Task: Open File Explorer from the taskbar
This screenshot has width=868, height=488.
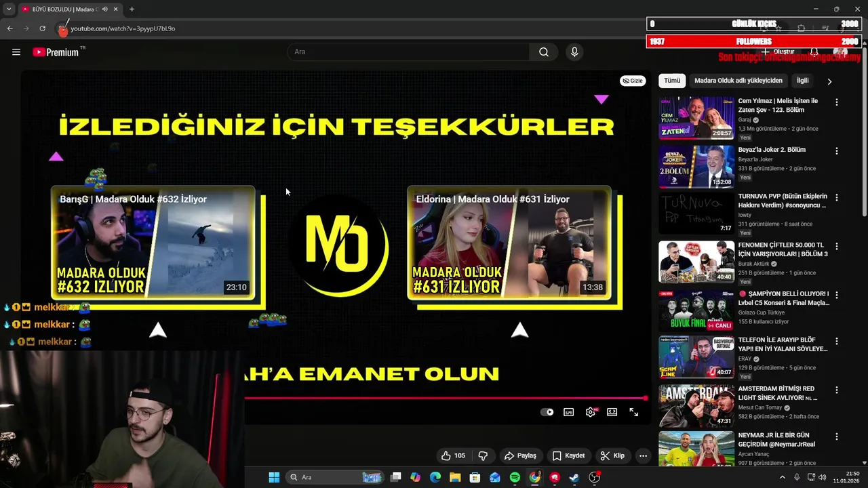Action: [x=455, y=477]
